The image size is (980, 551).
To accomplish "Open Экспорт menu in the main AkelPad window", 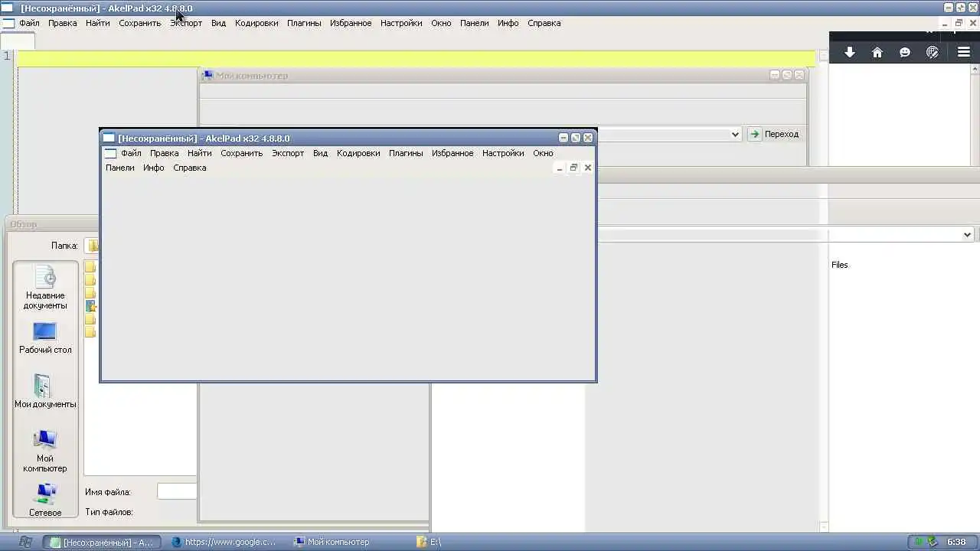I will pos(186,23).
